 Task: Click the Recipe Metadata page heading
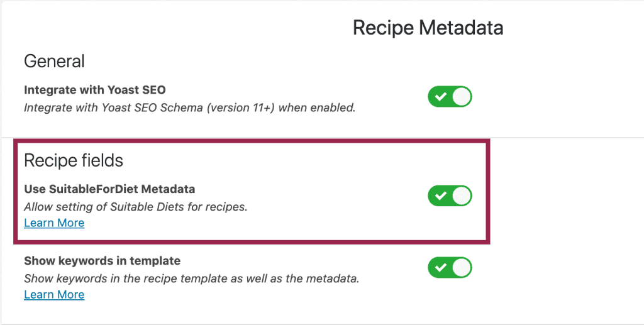click(428, 28)
